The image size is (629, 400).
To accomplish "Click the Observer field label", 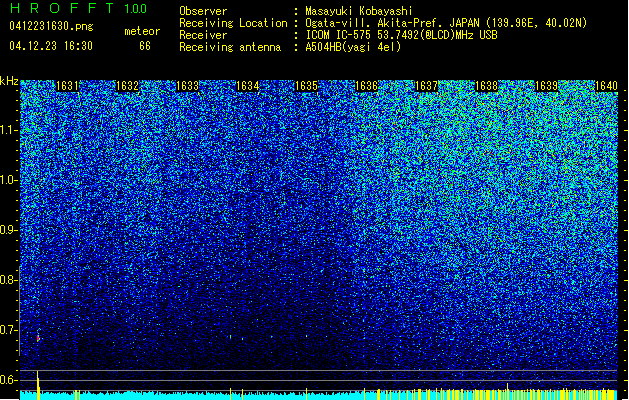I will (x=203, y=11).
